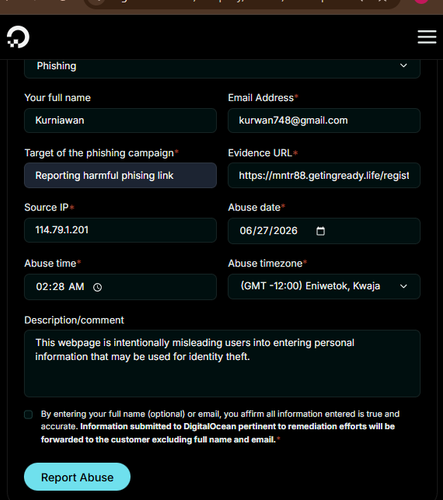Viewport: 443px width, 500px height.
Task: Tick the affirm information is accurate checkbox
Action: click(x=28, y=414)
